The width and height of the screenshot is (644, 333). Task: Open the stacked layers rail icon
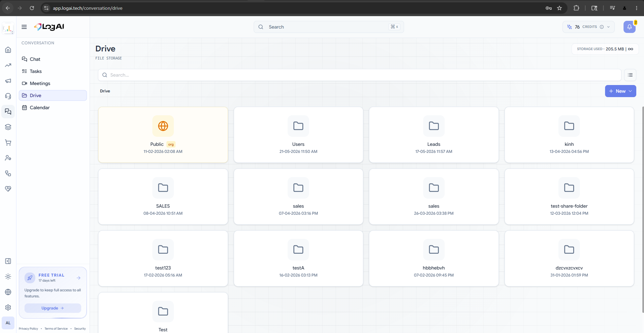point(8,127)
